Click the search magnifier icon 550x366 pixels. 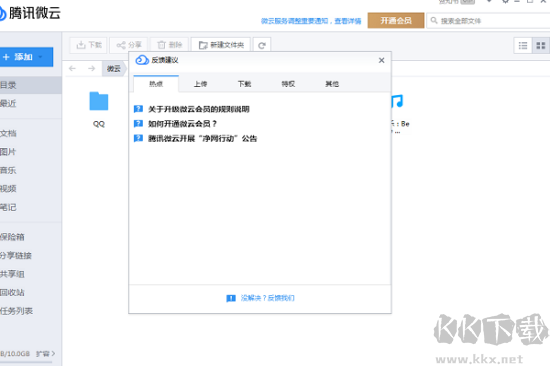coord(434,20)
